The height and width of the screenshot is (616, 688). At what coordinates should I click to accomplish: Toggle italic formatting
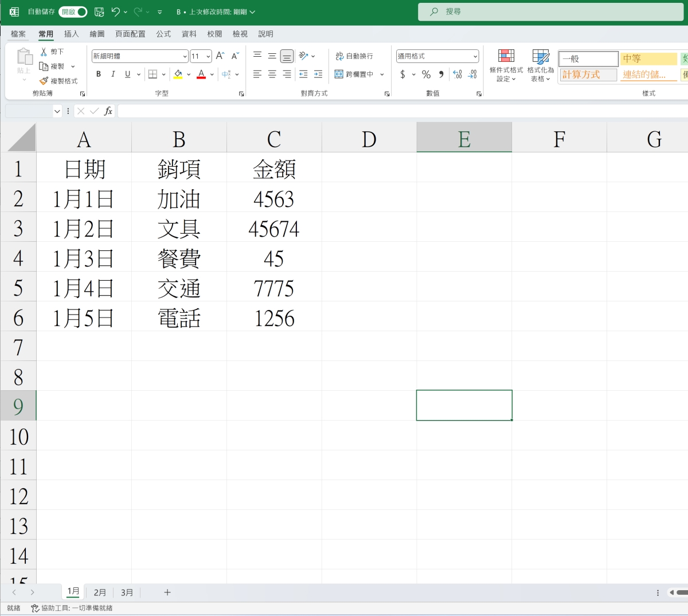[x=113, y=74]
